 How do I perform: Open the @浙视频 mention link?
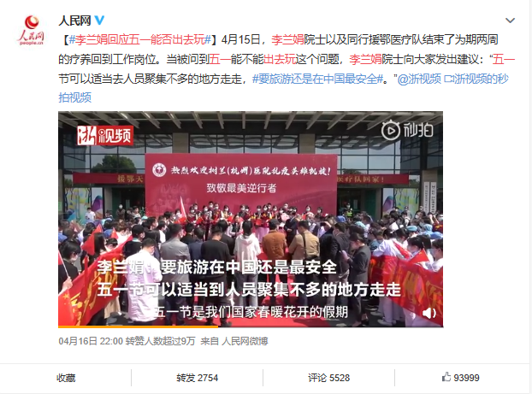tap(419, 79)
